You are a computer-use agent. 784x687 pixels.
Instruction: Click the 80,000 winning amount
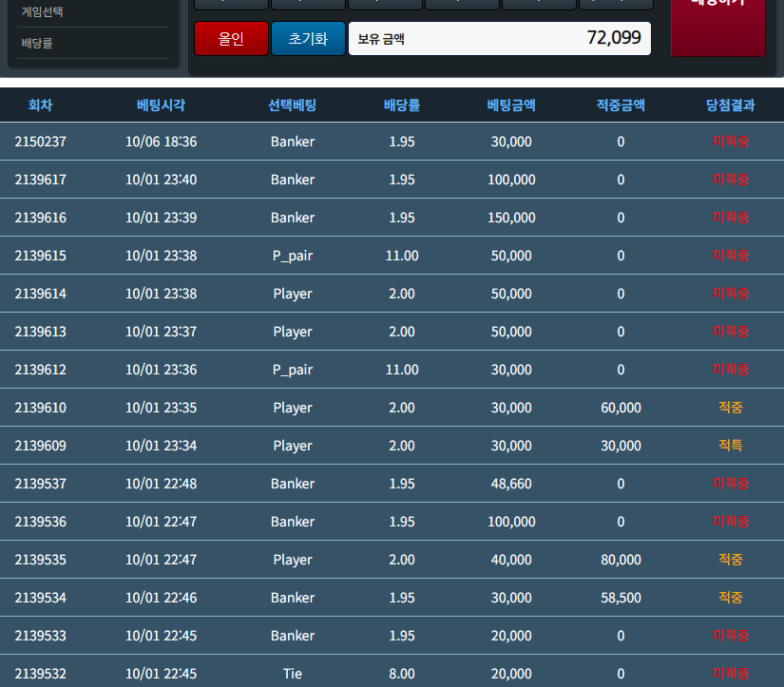pos(621,560)
